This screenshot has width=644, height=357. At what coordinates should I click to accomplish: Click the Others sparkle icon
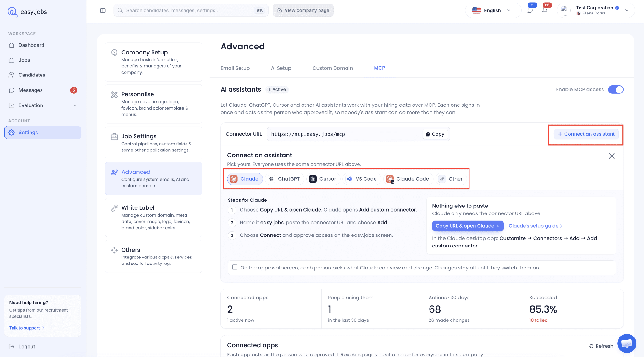tap(114, 250)
